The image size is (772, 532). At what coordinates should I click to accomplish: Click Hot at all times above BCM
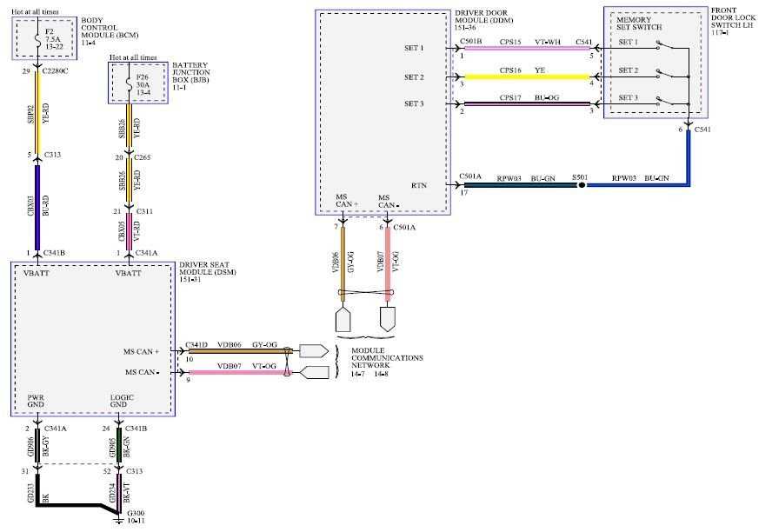[36, 11]
